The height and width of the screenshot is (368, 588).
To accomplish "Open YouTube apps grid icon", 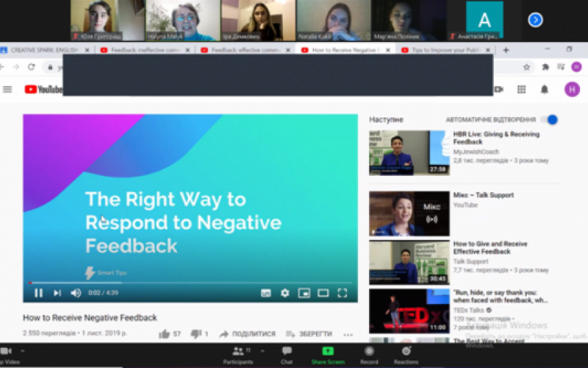I will (521, 89).
